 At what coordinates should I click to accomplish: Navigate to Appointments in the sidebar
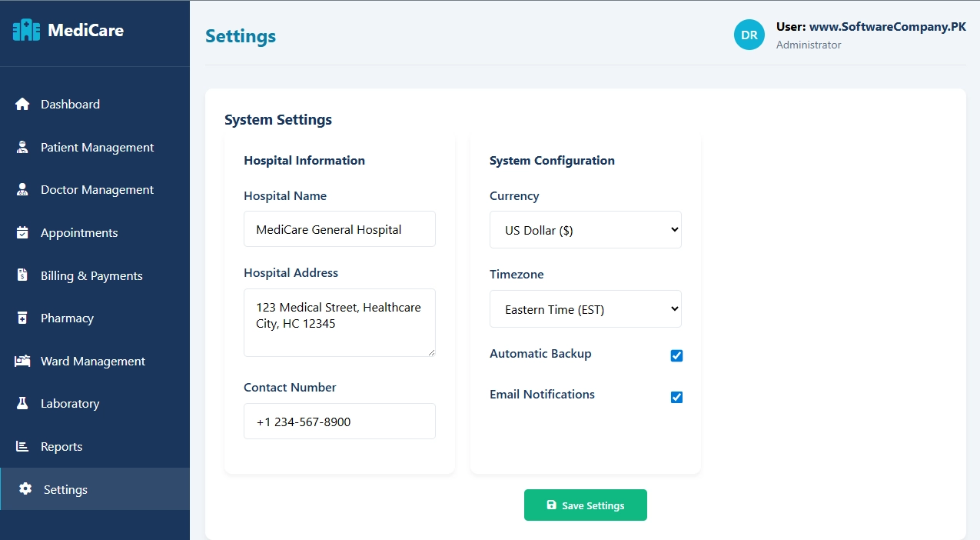pyautogui.click(x=79, y=232)
